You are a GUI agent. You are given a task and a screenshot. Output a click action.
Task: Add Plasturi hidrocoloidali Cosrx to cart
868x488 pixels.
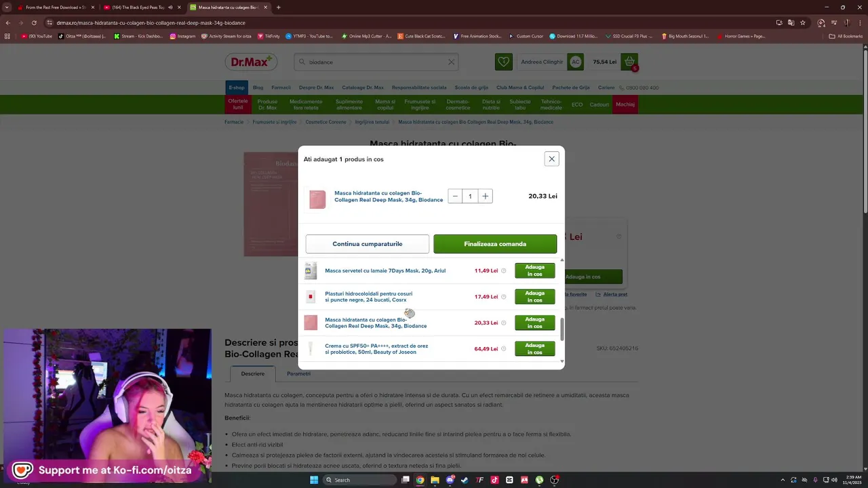coord(534,297)
